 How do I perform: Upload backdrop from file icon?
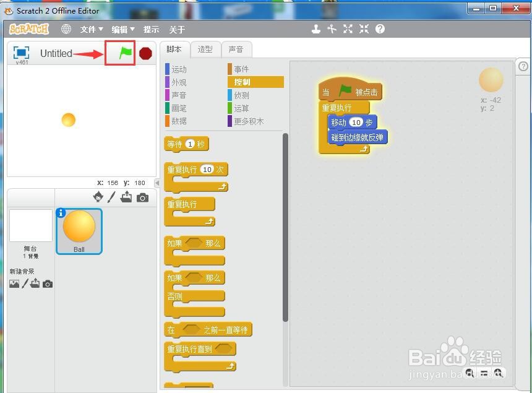[x=35, y=283]
